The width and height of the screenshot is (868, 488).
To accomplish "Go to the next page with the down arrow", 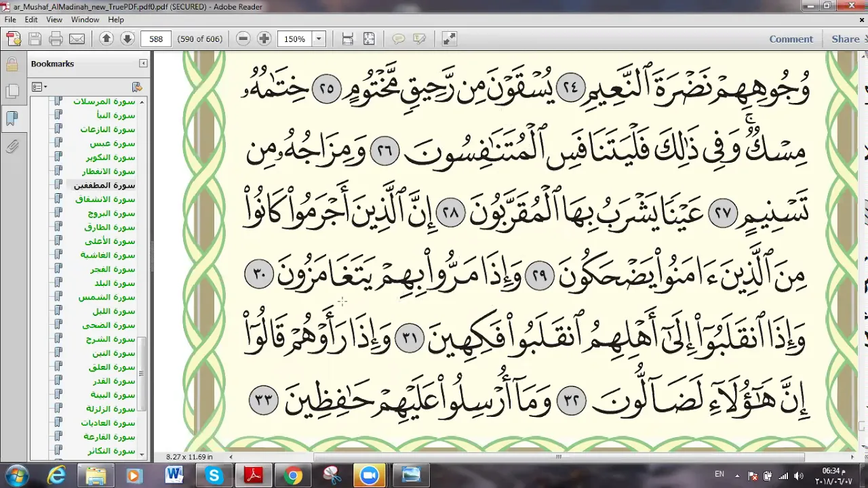I will click(x=127, y=39).
